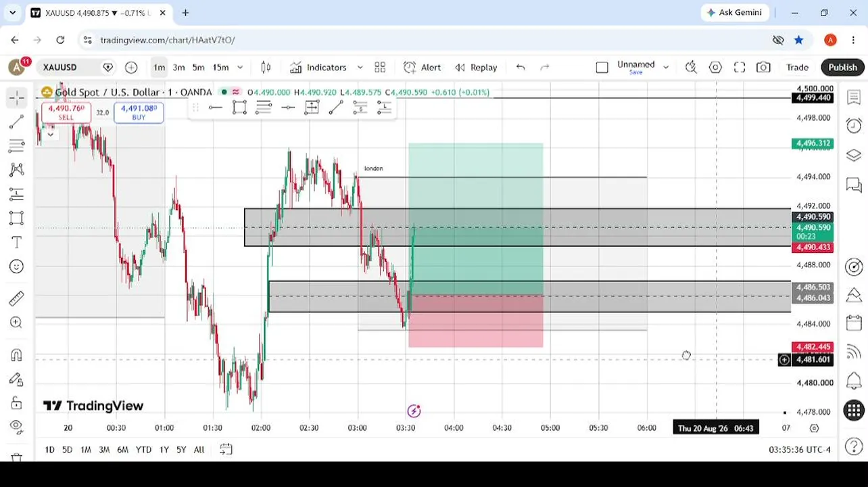Switch to the 1m timeframe

point(159,67)
